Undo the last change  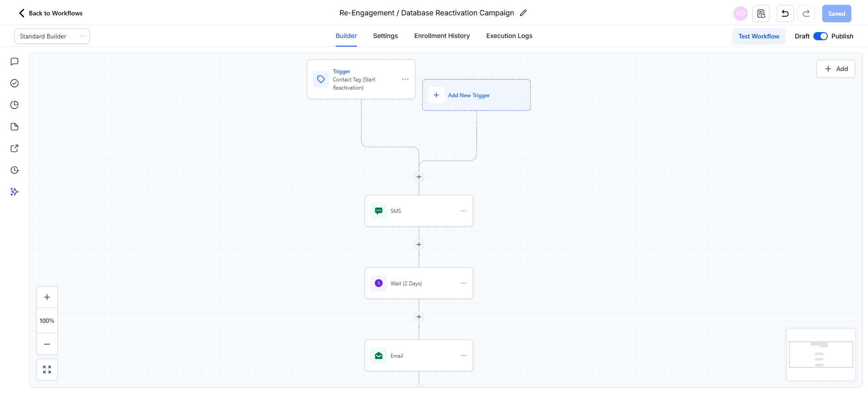click(x=785, y=14)
